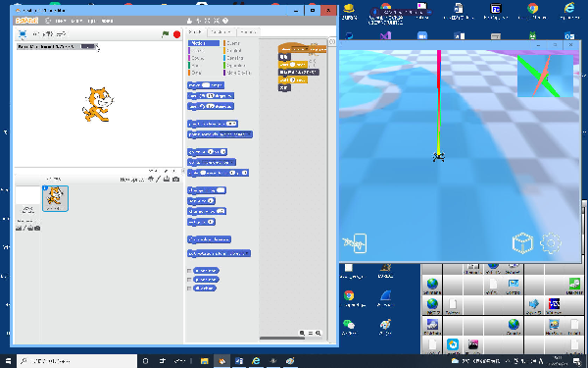
Task: Click the green flag to run
Action: [x=165, y=34]
